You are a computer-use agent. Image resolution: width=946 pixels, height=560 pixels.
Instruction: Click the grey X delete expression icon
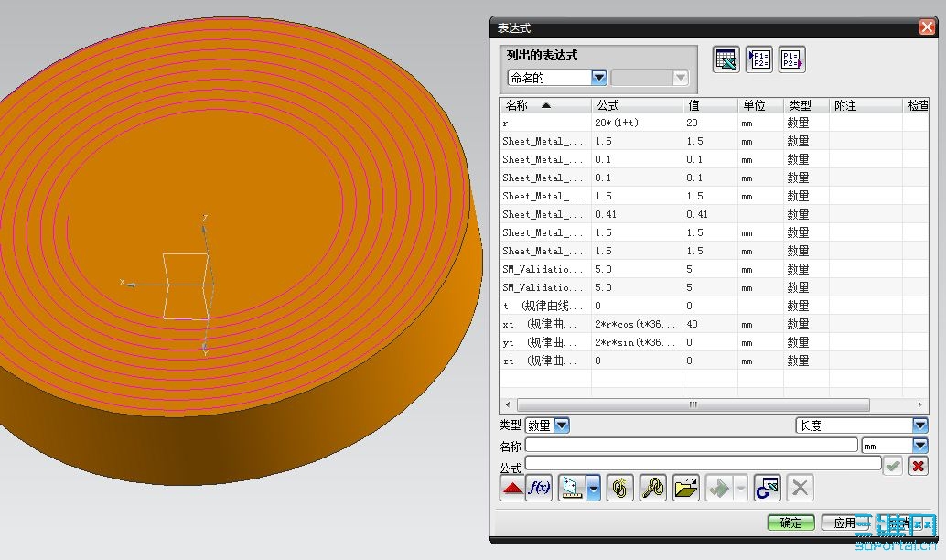coord(800,488)
